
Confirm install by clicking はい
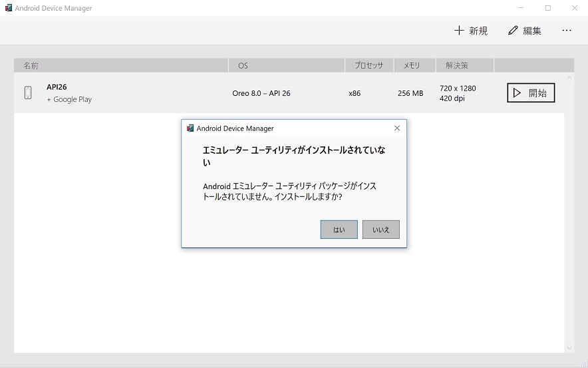pyautogui.click(x=339, y=230)
